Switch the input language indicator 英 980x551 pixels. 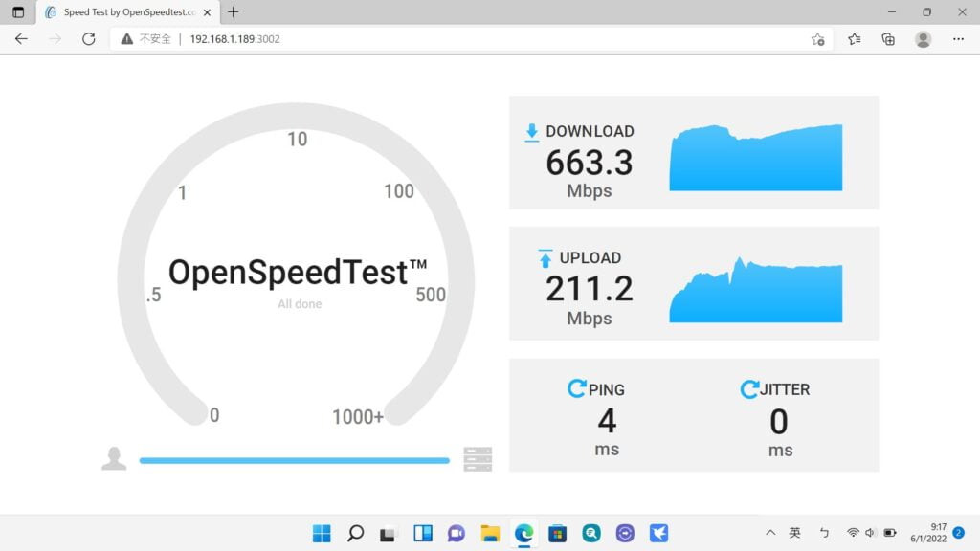coord(794,533)
